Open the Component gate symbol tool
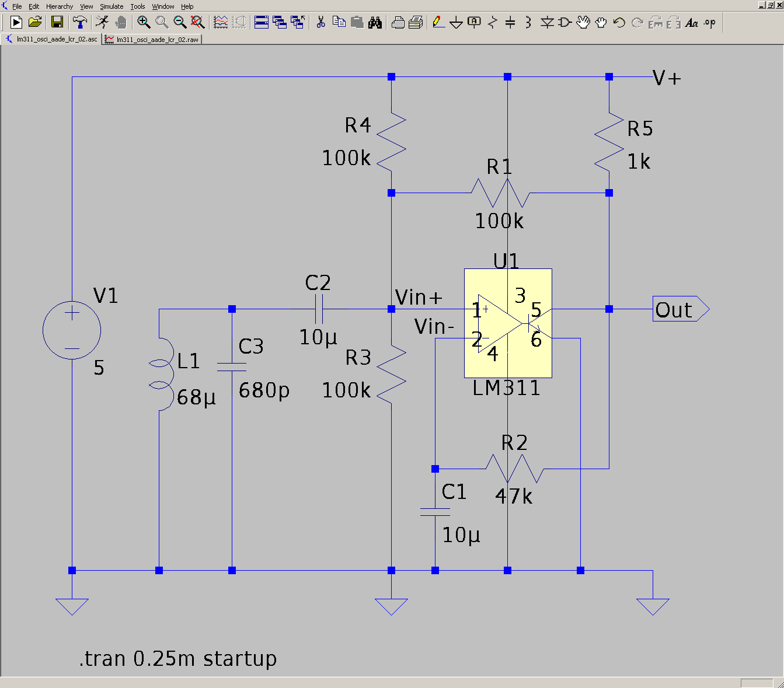Screen dimensions: 784x688 (565, 22)
